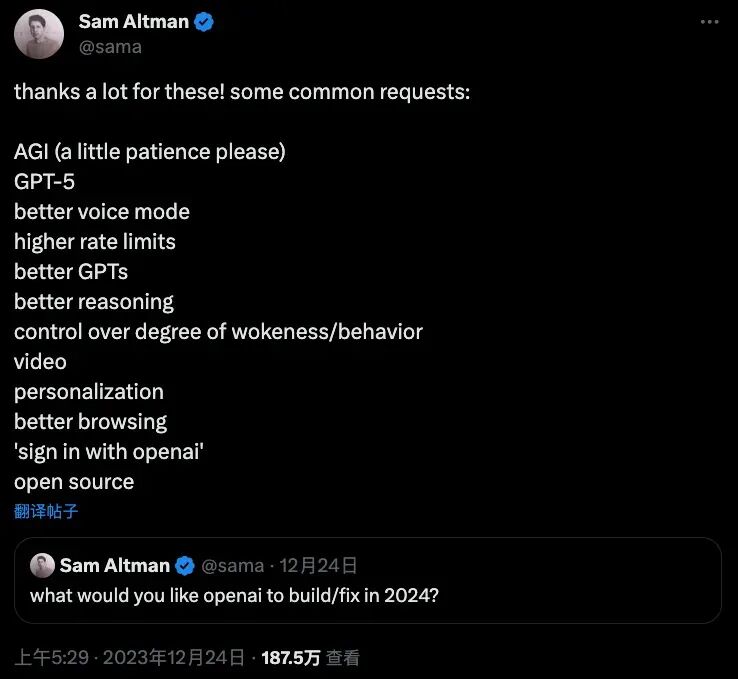Click the 'sign in with openai' line

pos(110,452)
